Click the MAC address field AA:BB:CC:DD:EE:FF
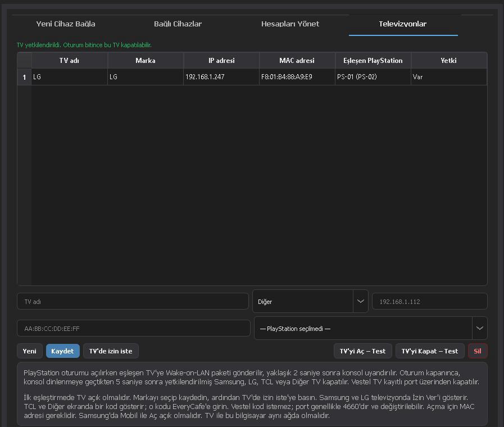 [133, 328]
